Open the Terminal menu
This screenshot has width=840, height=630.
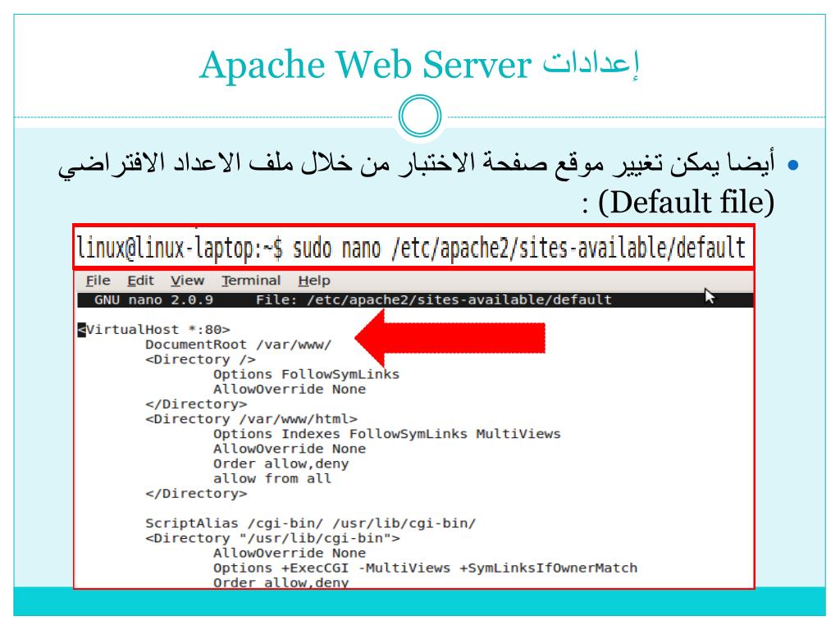tap(251, 281)
